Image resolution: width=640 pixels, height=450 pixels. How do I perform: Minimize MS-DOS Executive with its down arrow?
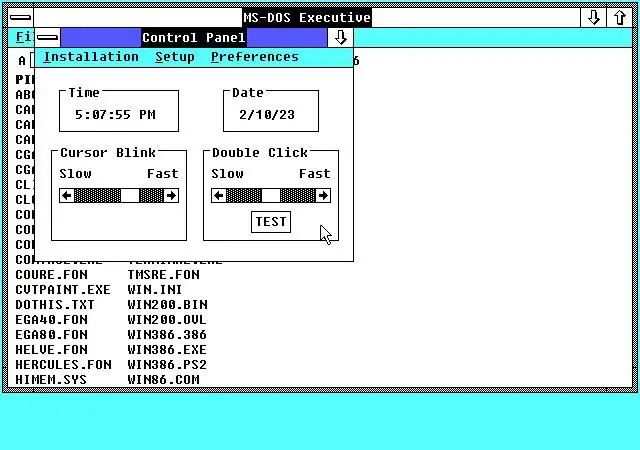tap(593, 18)
